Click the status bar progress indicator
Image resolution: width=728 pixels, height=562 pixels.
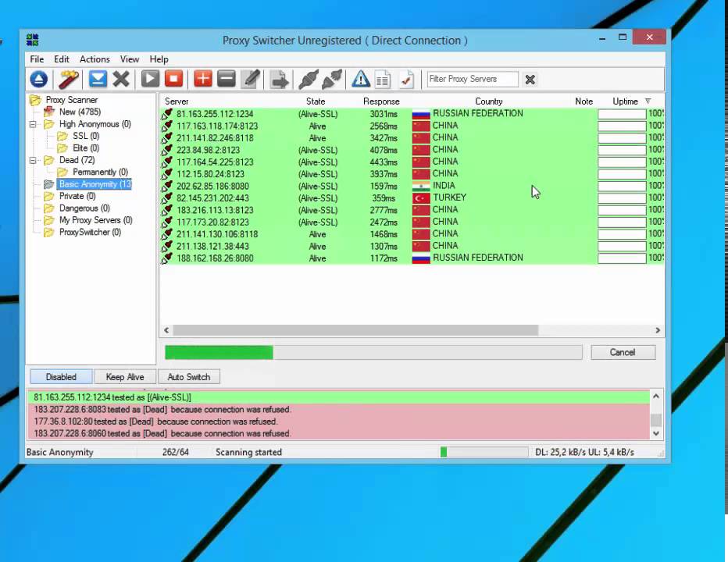(x=484, y=452)
